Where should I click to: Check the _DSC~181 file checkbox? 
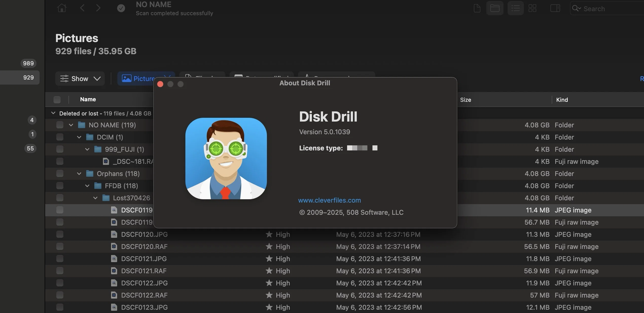tap(60, 161)
